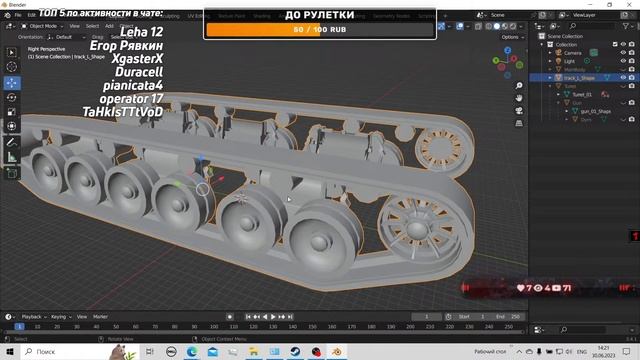Click the light data icon beside Light
Screen dimensions: 640x360
pyautogui.click(x=587, y=61)
